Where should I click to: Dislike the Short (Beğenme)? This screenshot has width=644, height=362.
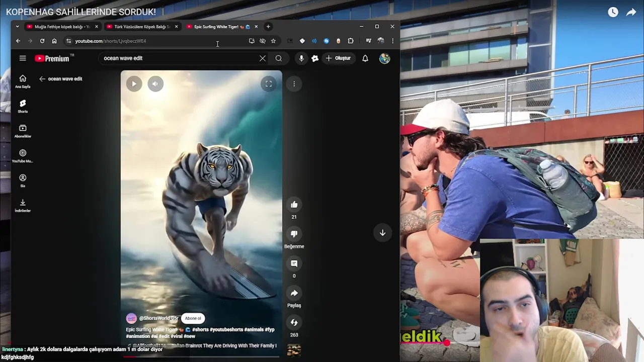click(294, 234)
